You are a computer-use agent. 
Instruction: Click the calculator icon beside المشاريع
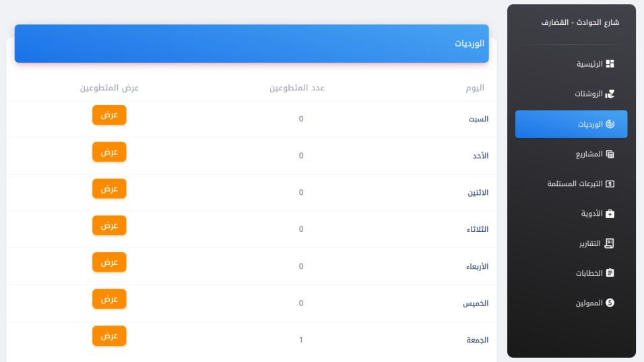pos(610,154)
